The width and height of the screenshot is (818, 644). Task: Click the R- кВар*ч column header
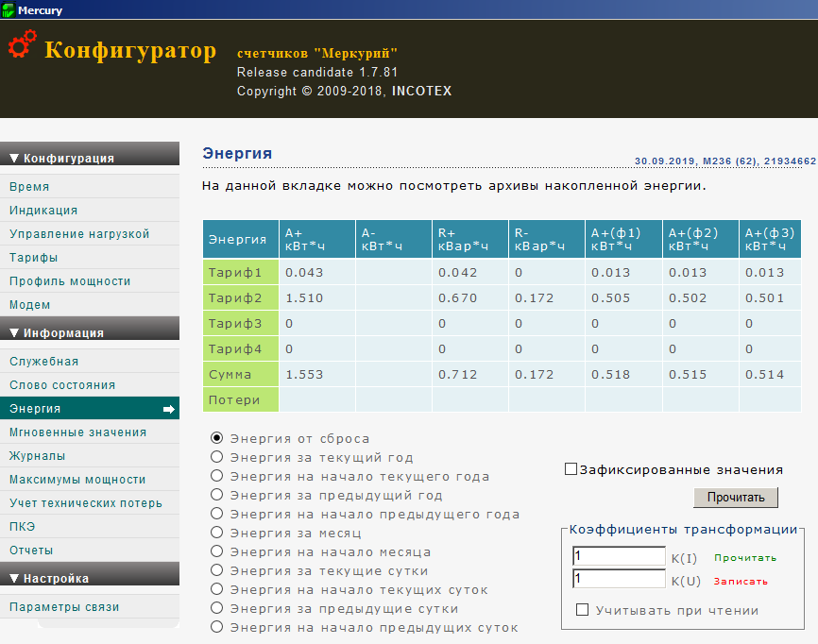tap(547, 239)
